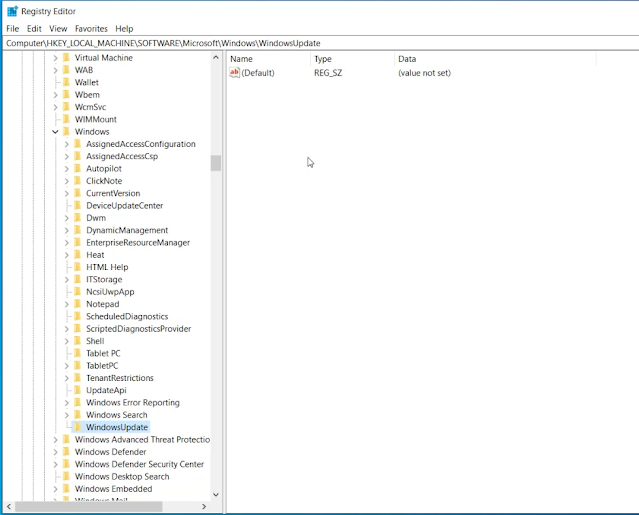Image resolution: width=639 pixels, height=515 pixels.
Task: Click the Heat folder icon
Action: coord(77,255)
